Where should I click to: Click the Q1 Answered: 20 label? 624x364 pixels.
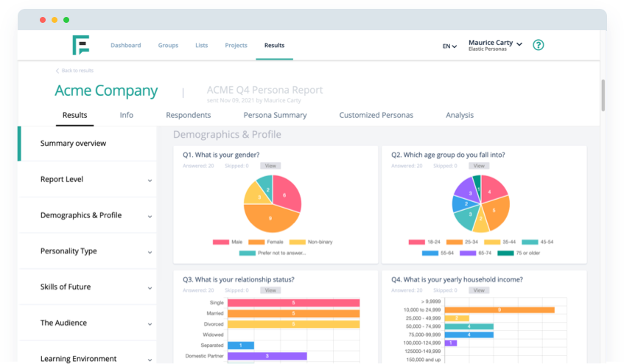(x=198, y=166)
